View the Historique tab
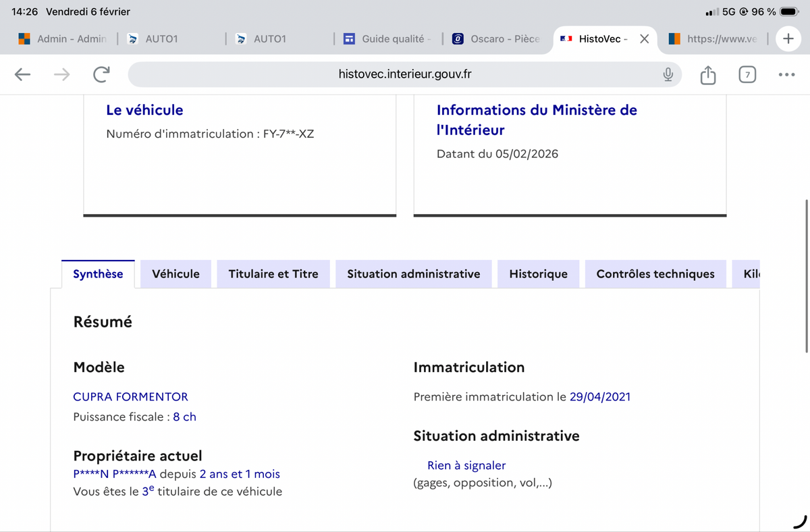The height and width of the screenshot is (532, 810). click(538, 273)
